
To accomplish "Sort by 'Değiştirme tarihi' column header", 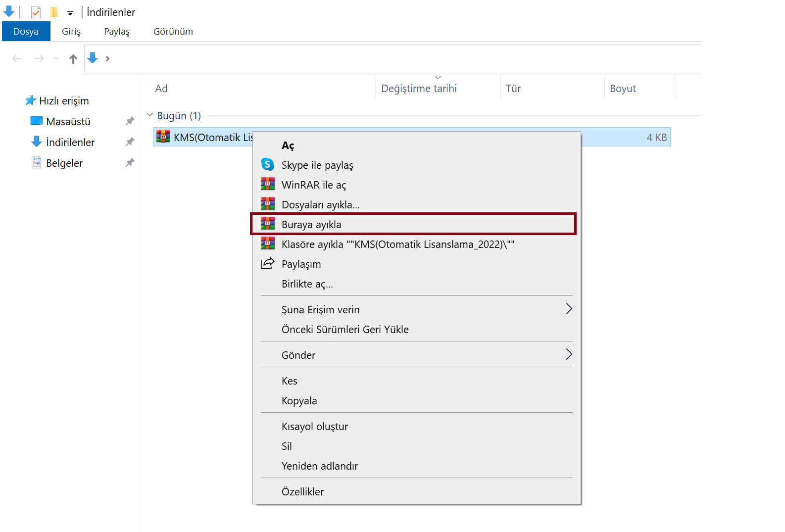I will (x=419, y=89).
